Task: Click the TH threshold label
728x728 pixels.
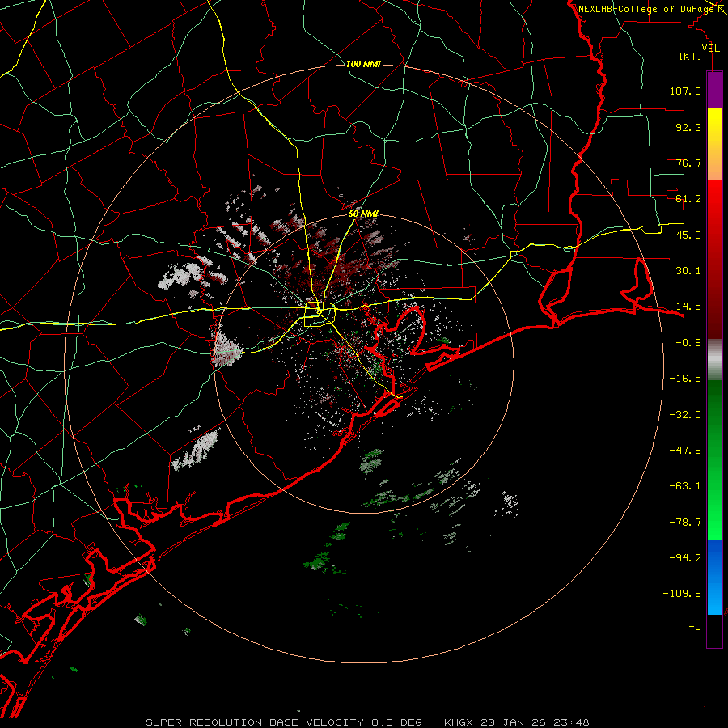Action: (x=695, y=630)
